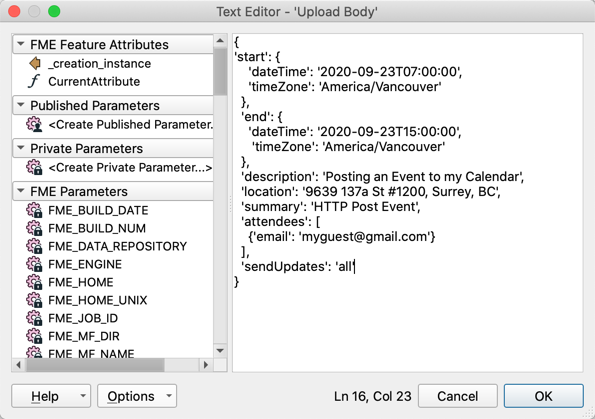Viewport: 595px width, 419px height.
Task: Click the FME_MF_DIR parameter icon
Action: click(34, 336)
